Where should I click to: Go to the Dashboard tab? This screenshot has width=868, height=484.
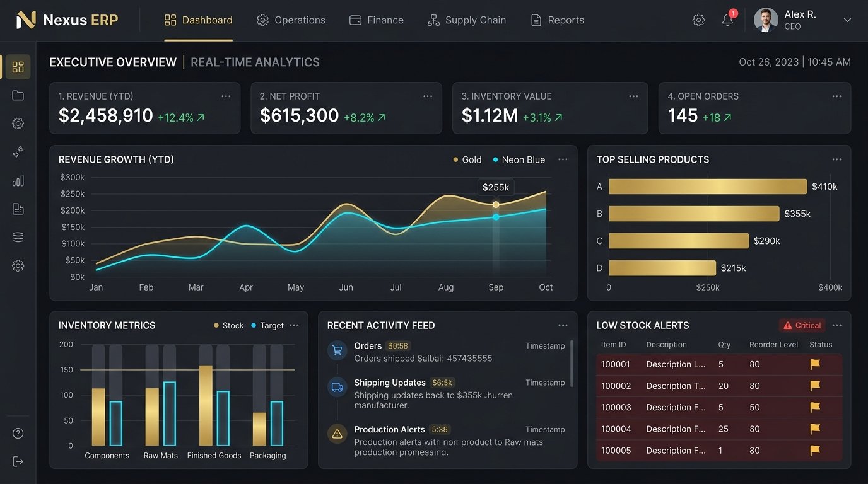198,20
